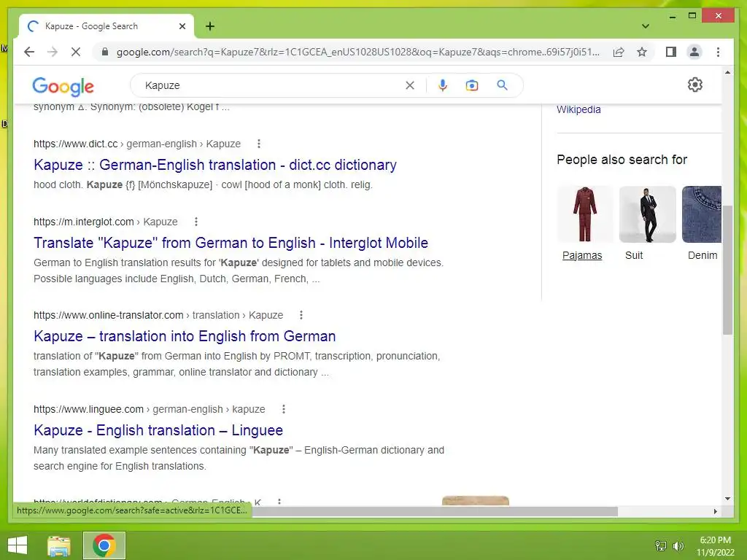The height and width of the screenshot is (560, 747).
Task: Open the Interglot Mobile translation result
Action: pos(231,243)
